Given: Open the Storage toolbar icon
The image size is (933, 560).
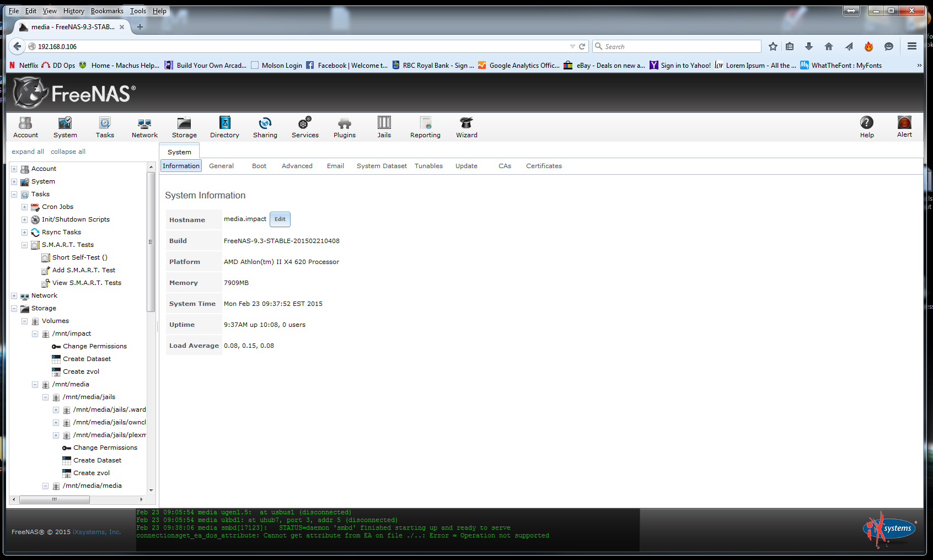Looking at the screenshot, I should [x=184, y=127].
